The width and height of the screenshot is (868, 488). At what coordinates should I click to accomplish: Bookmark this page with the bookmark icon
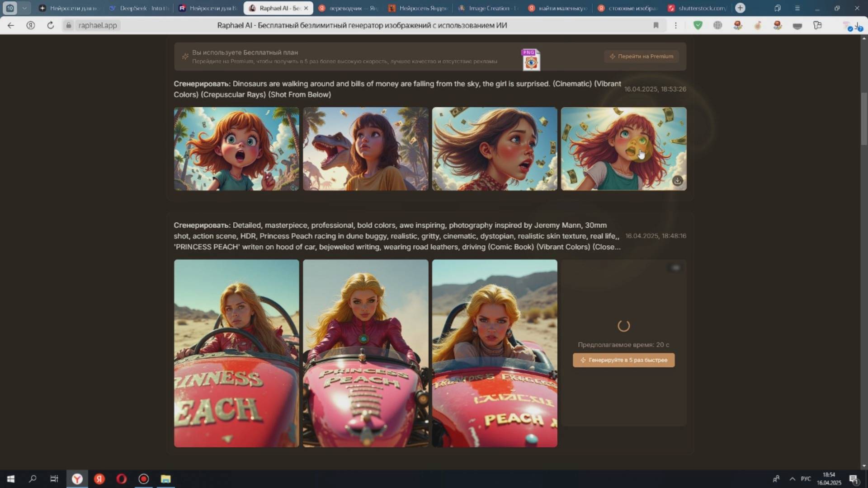point(656,25)
